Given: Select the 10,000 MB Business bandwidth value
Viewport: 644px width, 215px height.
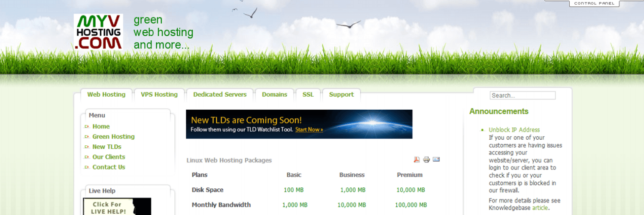Looking at the screenshot, I should [x=352, y=205].
